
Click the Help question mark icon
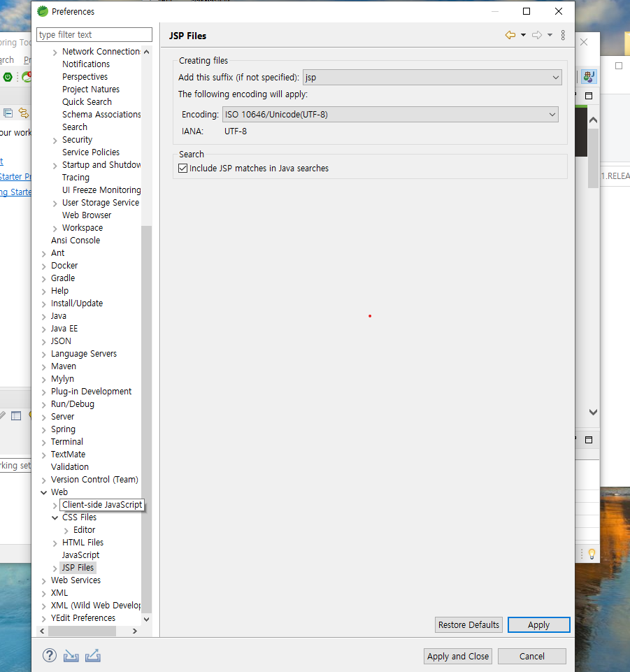pyautogui.click(x=49, y=655)
